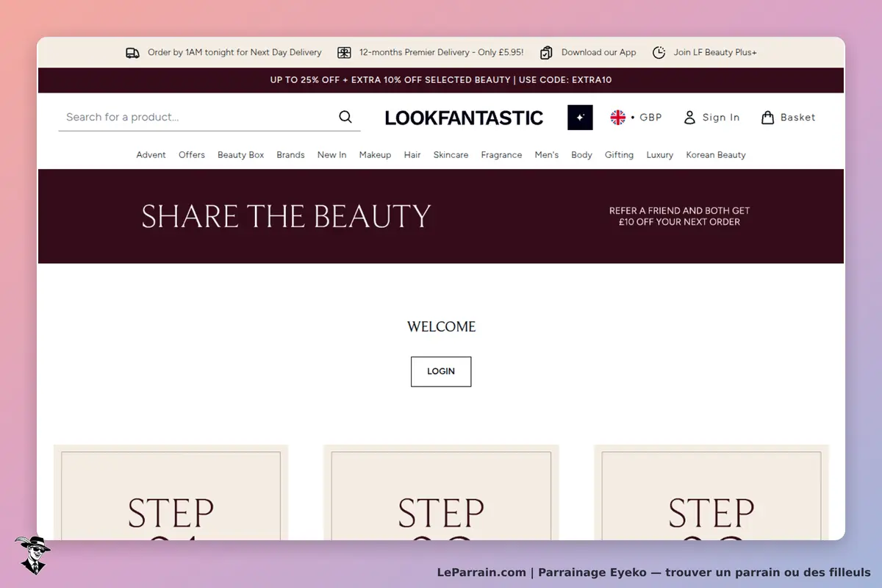Click 12-months Premier Delivery offer link
882x588 pixels.
tap(441, 53)
